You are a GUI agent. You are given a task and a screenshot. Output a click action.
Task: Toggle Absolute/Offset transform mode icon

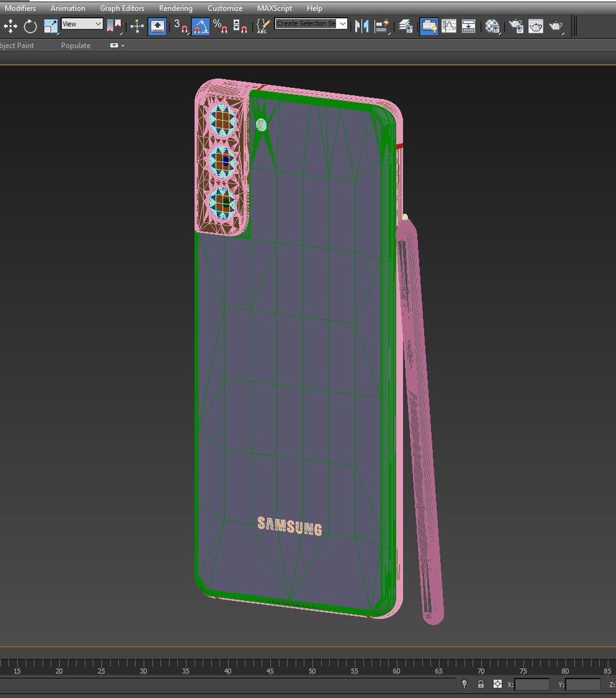(498, 684)
